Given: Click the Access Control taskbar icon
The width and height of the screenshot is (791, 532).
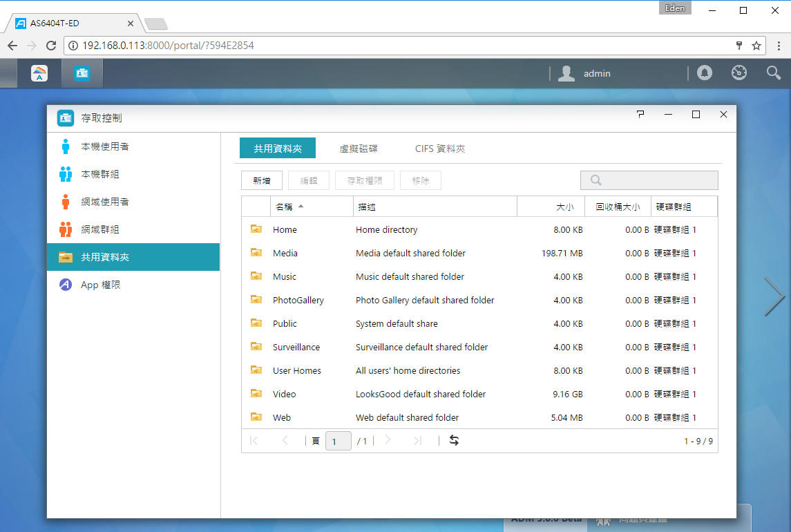Looking at the screenshot, I should click(x=82, y=74).
